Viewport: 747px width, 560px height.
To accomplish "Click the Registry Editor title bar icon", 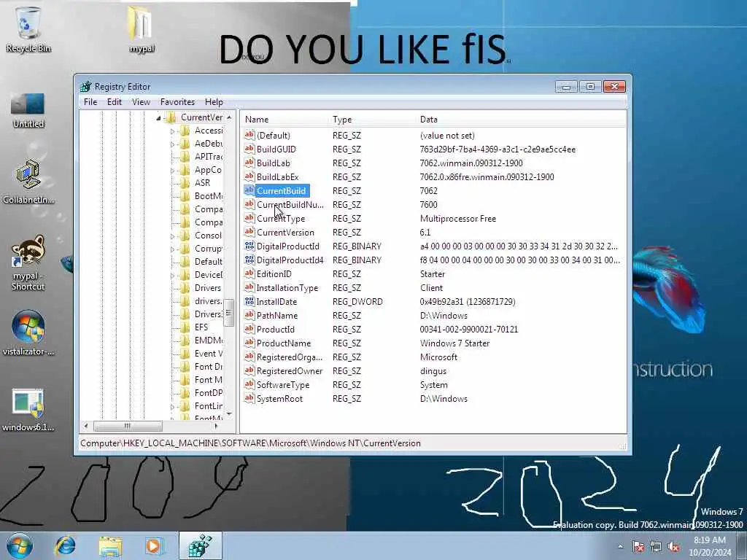I will click(86, 87).
